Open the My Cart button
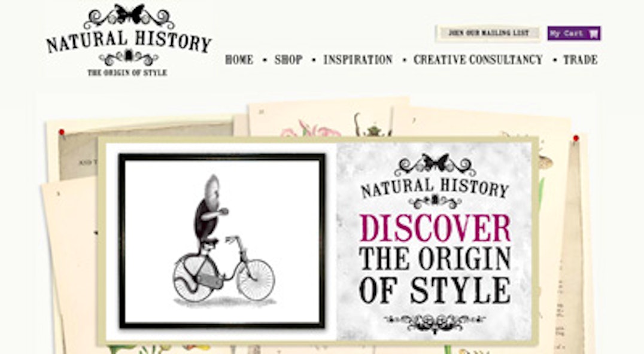Screen dimensions: 644x354 coord(574,33)
